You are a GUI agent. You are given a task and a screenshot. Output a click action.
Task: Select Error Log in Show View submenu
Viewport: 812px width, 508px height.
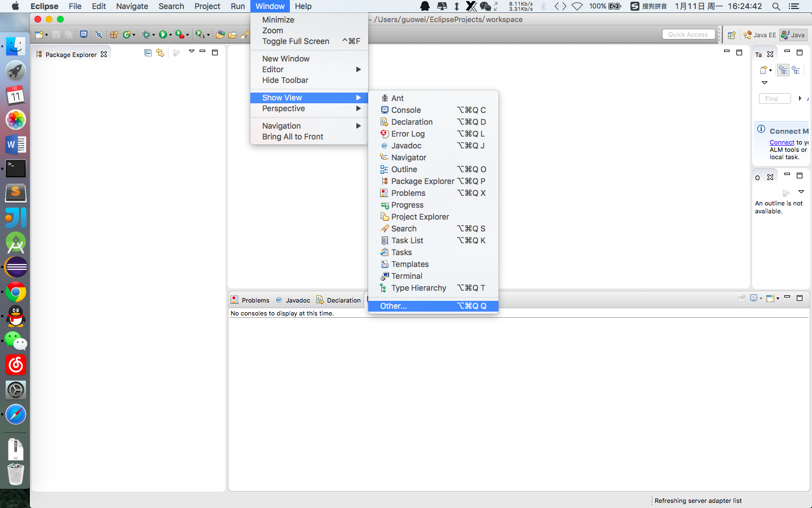[x=433, y=134]
